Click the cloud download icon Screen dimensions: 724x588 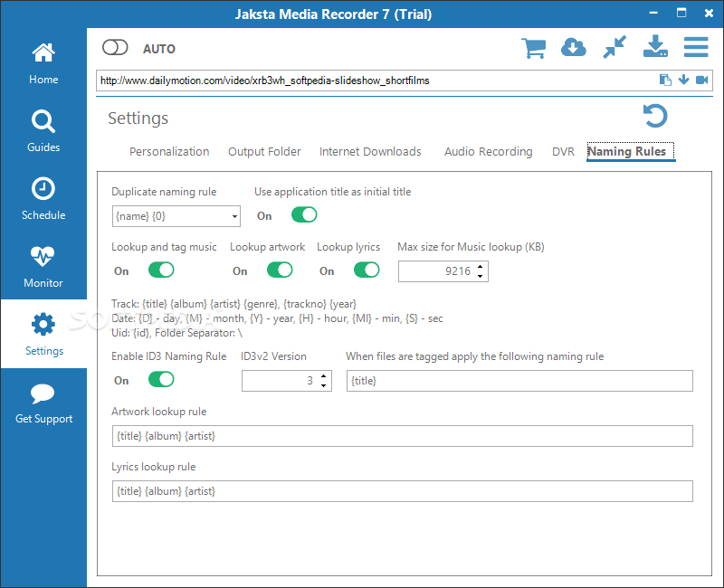click(574, 48)
